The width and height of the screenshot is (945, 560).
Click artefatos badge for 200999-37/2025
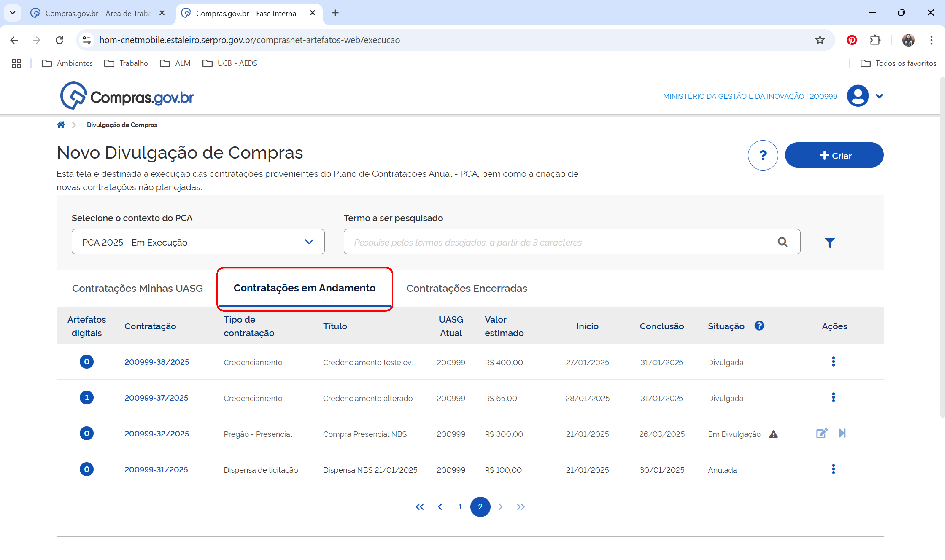click(x=87, y=397)
